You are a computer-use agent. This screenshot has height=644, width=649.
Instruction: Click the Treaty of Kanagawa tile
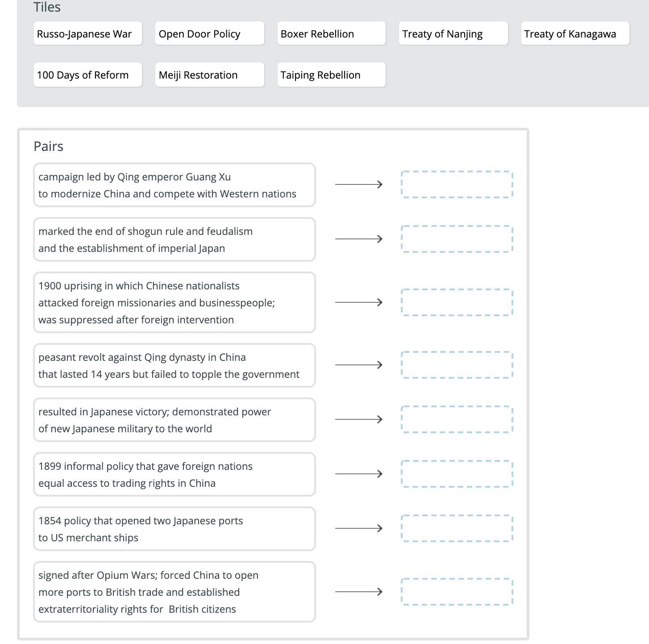click(x=575, y=33)
